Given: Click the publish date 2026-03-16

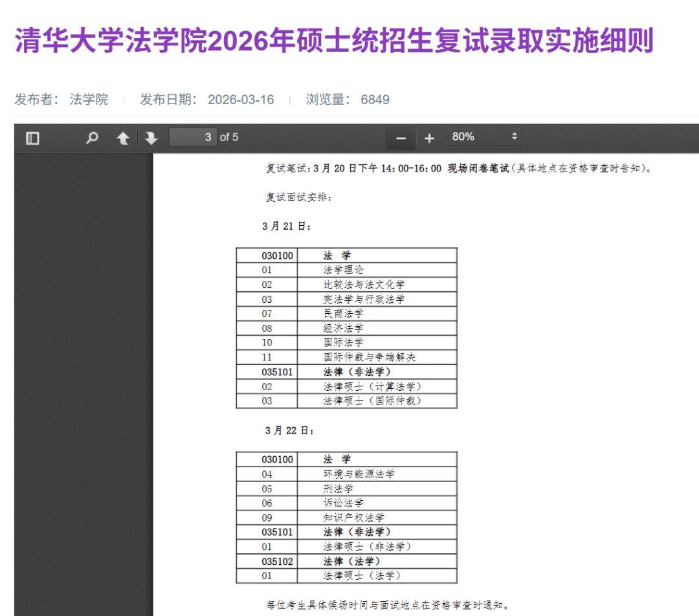Looking at the screenshot, I should (x=241, y=99).
